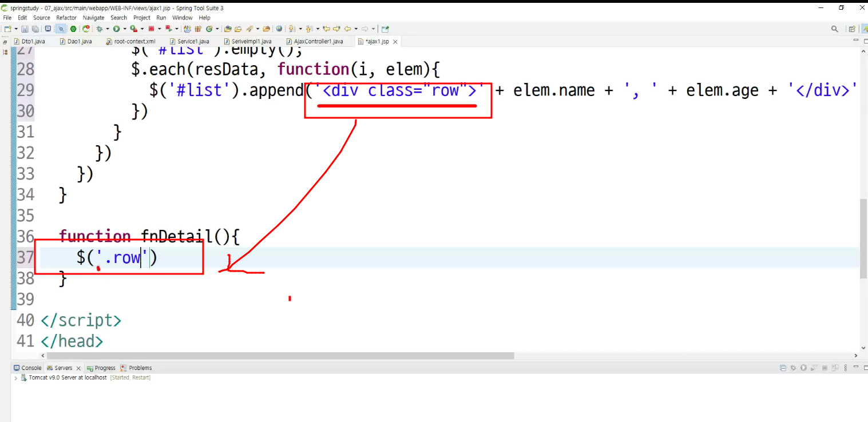Navigate back with the yellow left arrow
The width and height of the screenshot is (868, 422).
[347, 29]
